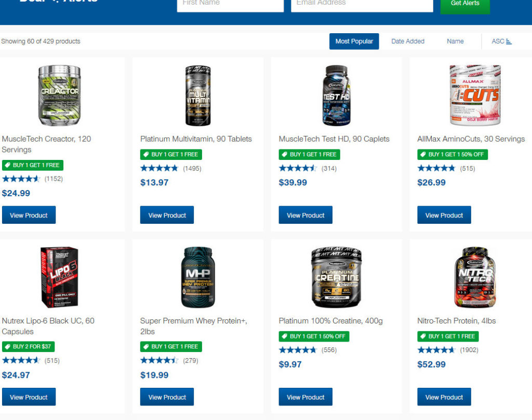The height and width of the screenshot is (420, 532).
Task: Click Lipo-6 Black's star rating
Action: click(x=21, y=360)
